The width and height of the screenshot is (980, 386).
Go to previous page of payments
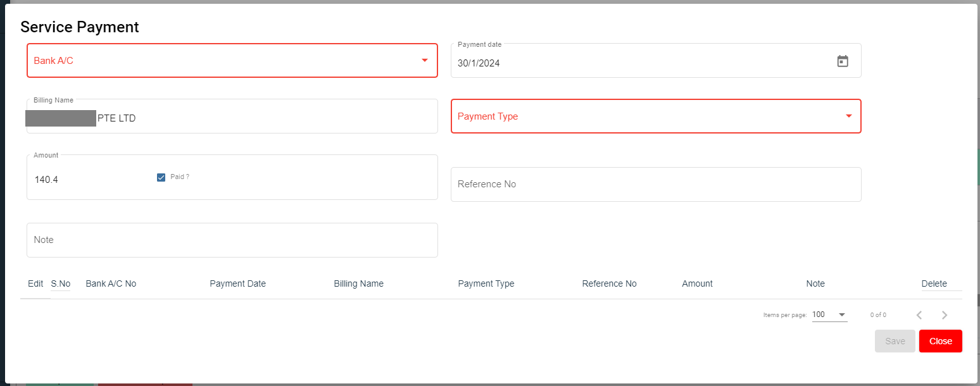pos(919,315)
